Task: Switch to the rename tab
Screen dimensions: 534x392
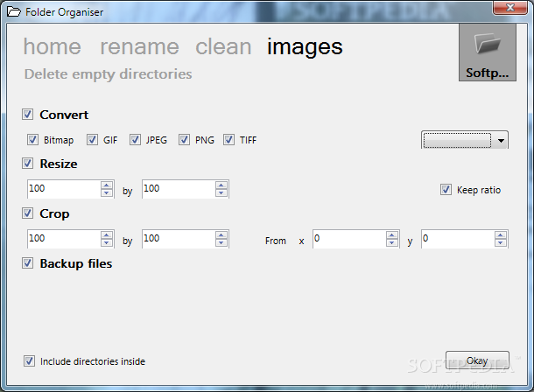Action: pos(139,46)
